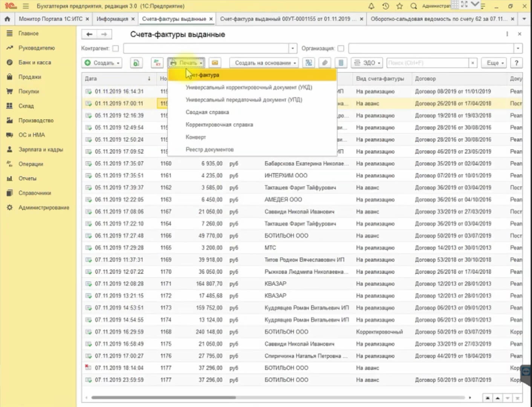
Task: Open Отчеты section link
Action: pos(28,179)
